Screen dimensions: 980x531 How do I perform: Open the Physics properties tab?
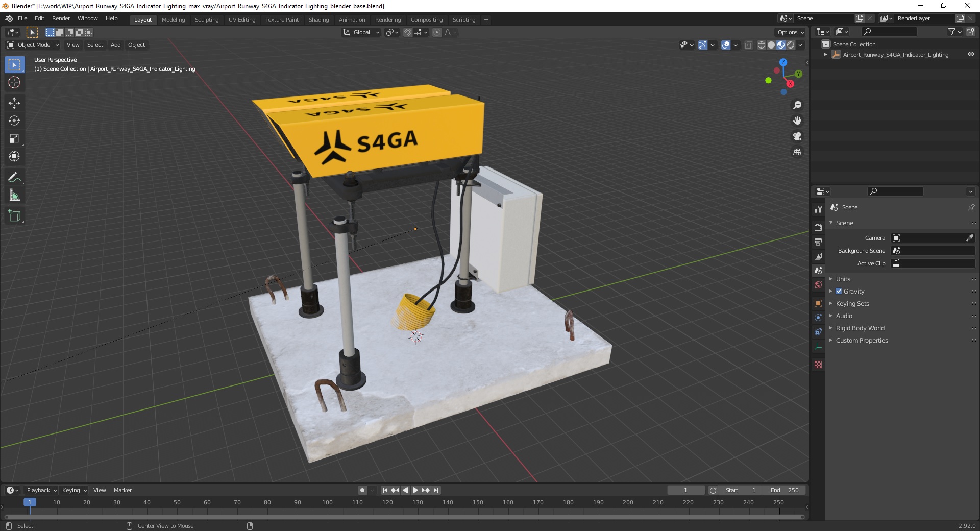point(818,318)
